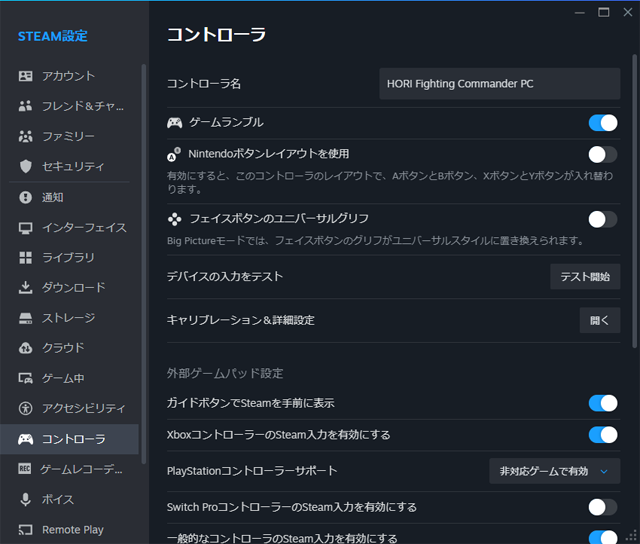Enable Nintendoボタンレイアウトを使用 toggle

point(603,154)
